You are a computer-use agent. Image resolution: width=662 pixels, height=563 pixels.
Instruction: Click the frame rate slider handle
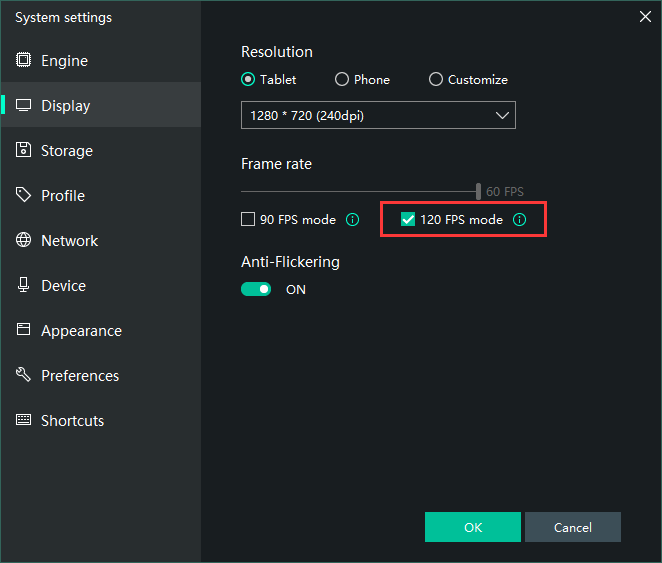click(x=478, y=191)
